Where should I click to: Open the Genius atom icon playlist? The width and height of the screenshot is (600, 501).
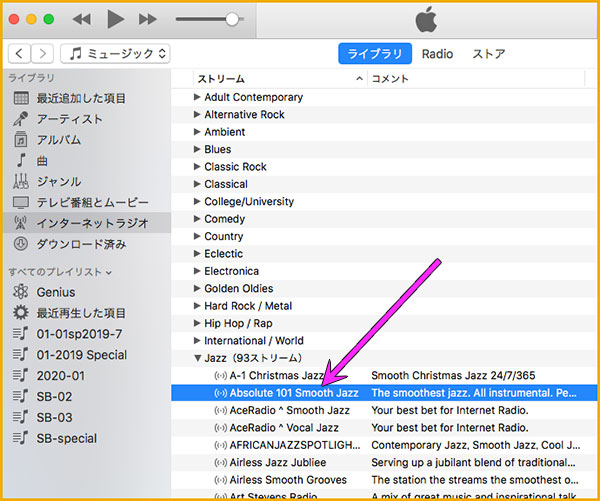21,292
